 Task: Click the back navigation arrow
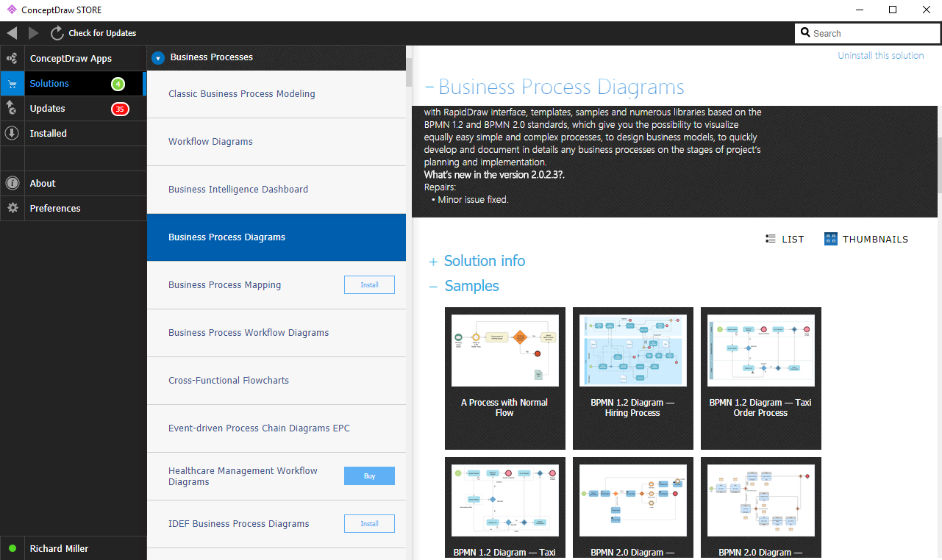(12, 33)
